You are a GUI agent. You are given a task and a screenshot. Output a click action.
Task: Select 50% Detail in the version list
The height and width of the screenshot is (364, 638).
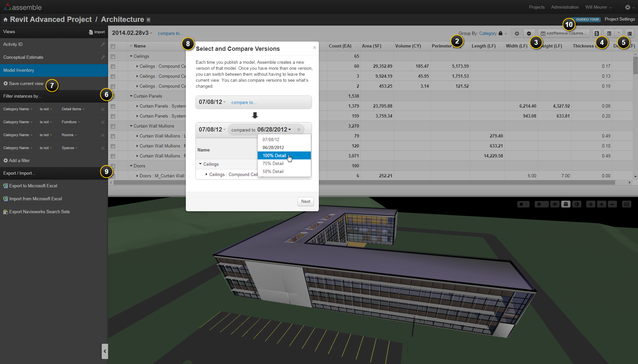(x=284, y=171)
